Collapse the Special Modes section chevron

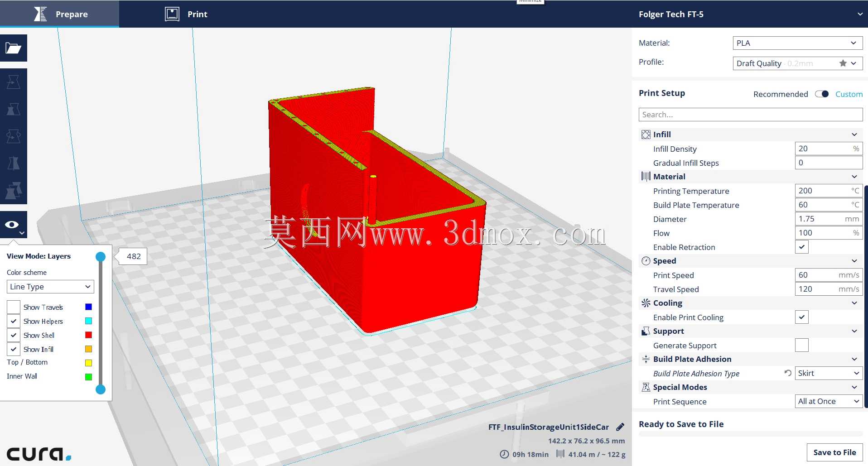click(854, 387)
